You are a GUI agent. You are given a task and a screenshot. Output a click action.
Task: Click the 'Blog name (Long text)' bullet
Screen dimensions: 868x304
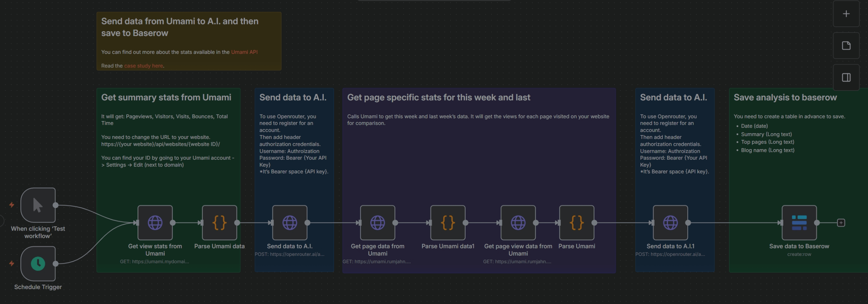click(768, 150)
